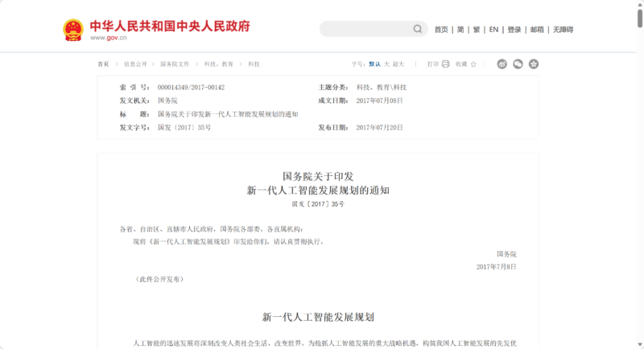Switch to simplified Chinese 简

coord(460,30)
